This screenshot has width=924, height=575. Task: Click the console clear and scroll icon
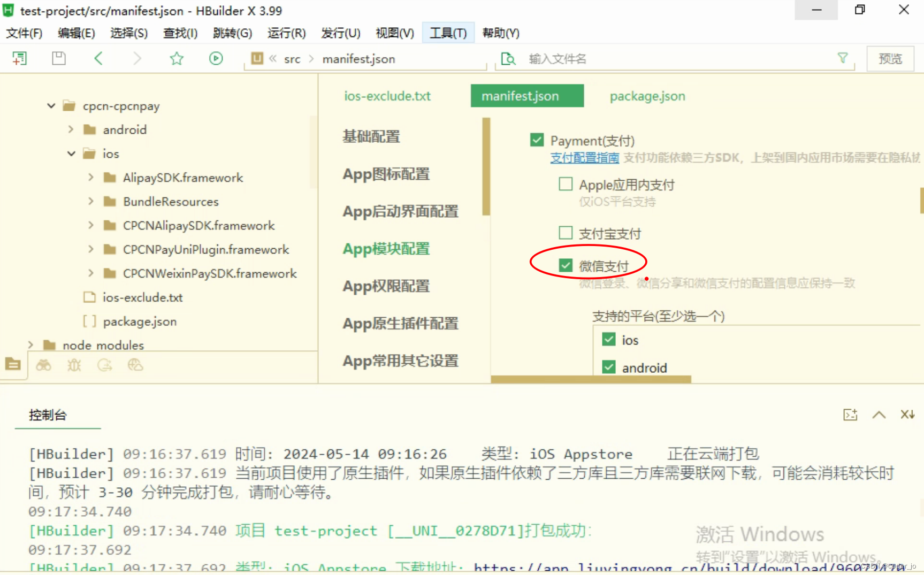click(x=907, y=415)
